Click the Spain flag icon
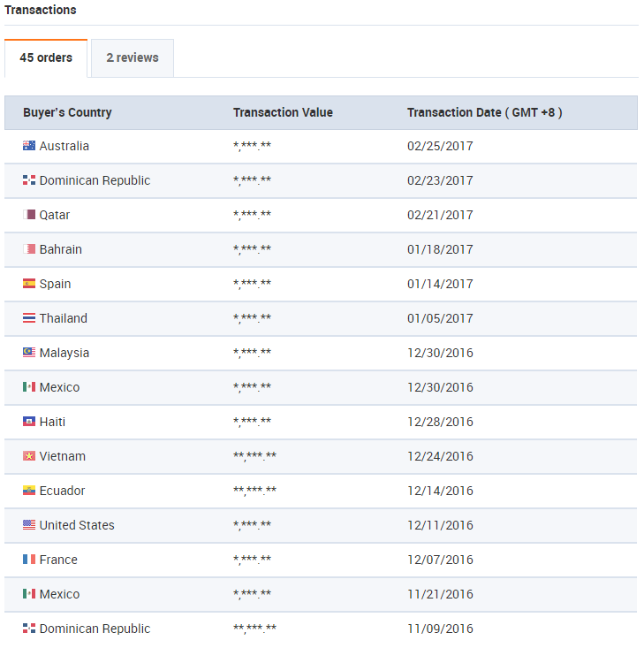The height and width of the screenshot is (648, 644). pos(29,284)
